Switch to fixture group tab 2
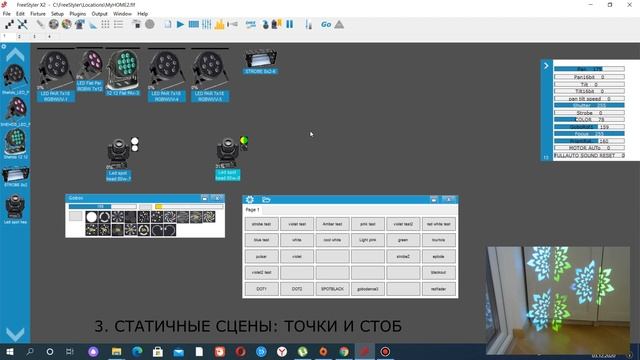Screen dimensions: 640x360 tap(19, 36)
